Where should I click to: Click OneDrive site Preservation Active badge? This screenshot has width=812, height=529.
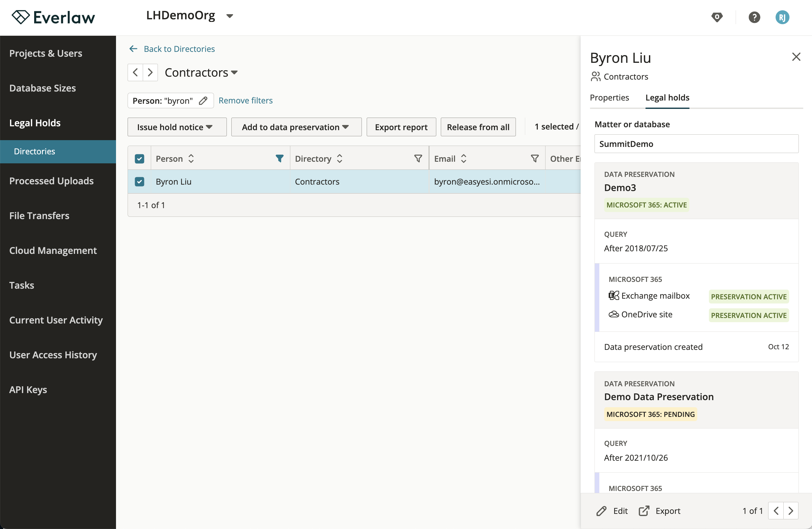click(x=749, y=315)
